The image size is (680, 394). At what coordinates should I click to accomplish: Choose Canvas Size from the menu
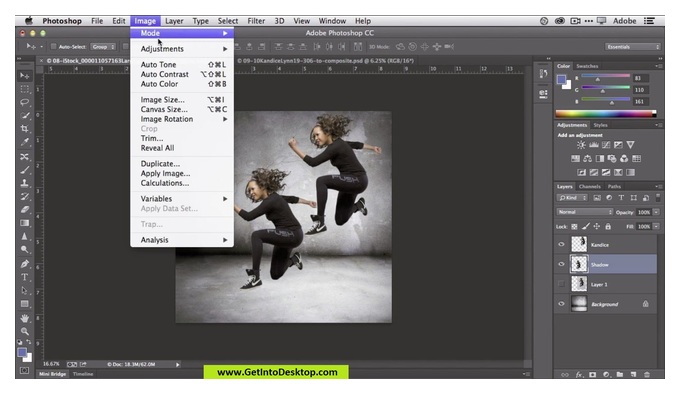point(182,109)
